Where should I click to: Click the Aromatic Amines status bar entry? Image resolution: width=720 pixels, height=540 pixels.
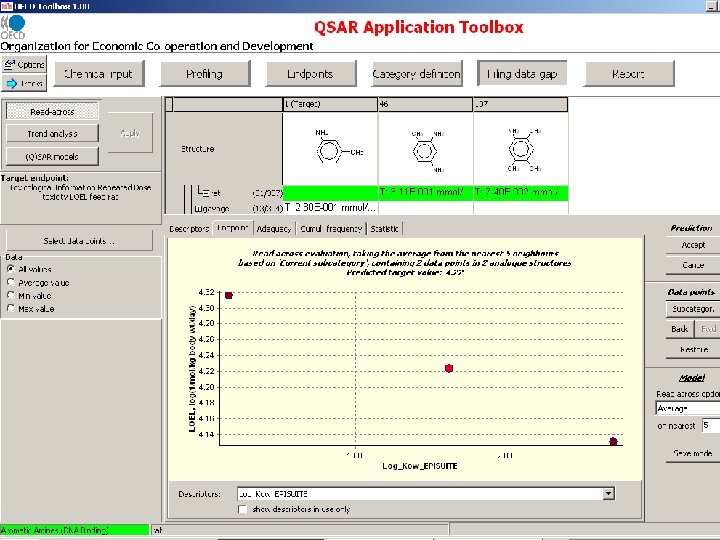(x=74, y=530)
